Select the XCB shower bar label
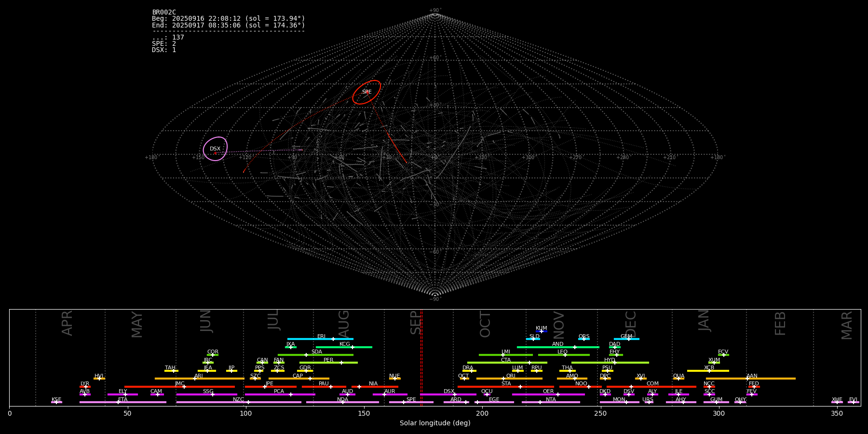 (x=709, y=368)
